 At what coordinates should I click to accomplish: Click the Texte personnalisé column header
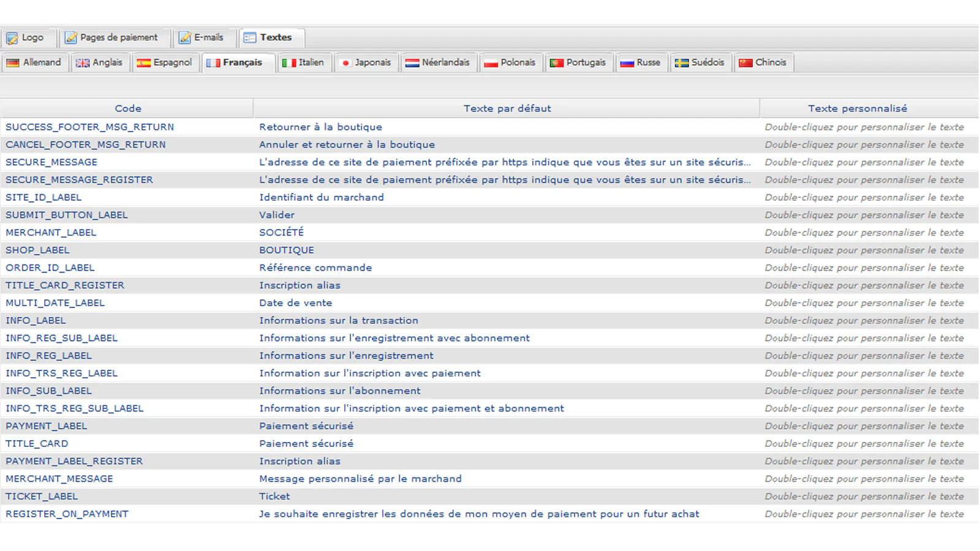pos(869,108)
